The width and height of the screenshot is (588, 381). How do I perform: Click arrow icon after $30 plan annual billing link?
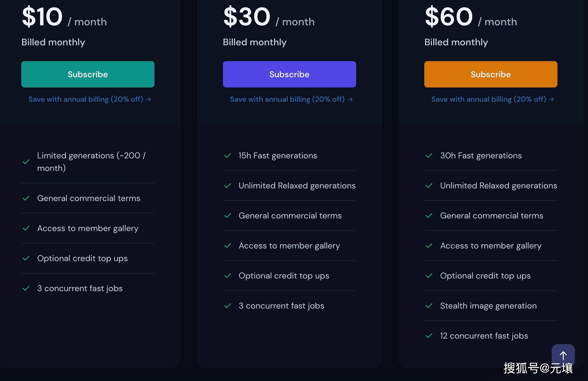pyautogui.click(x=350, y=99)
